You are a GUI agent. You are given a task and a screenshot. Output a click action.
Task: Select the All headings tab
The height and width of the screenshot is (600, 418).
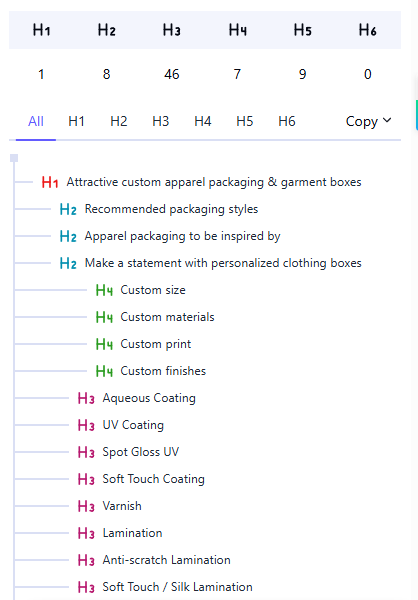coord(36,121)
